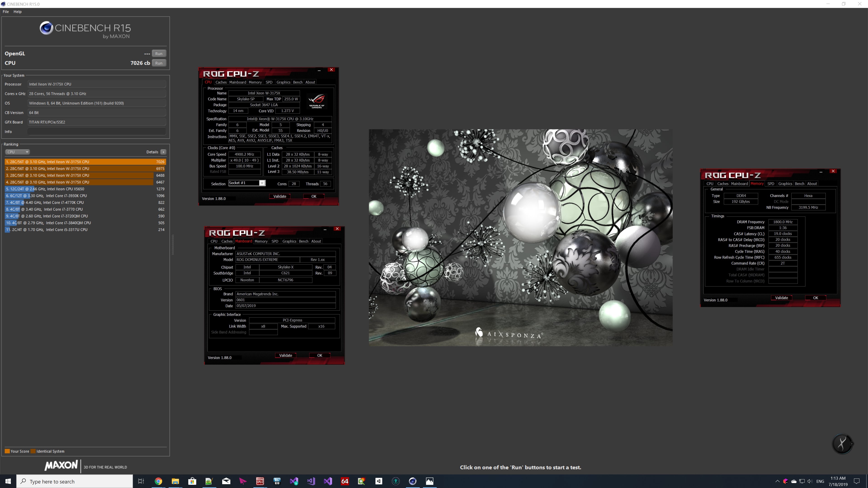
Task: Switch to Cinebench taskbar icon
Action: [x=413, y=481]
